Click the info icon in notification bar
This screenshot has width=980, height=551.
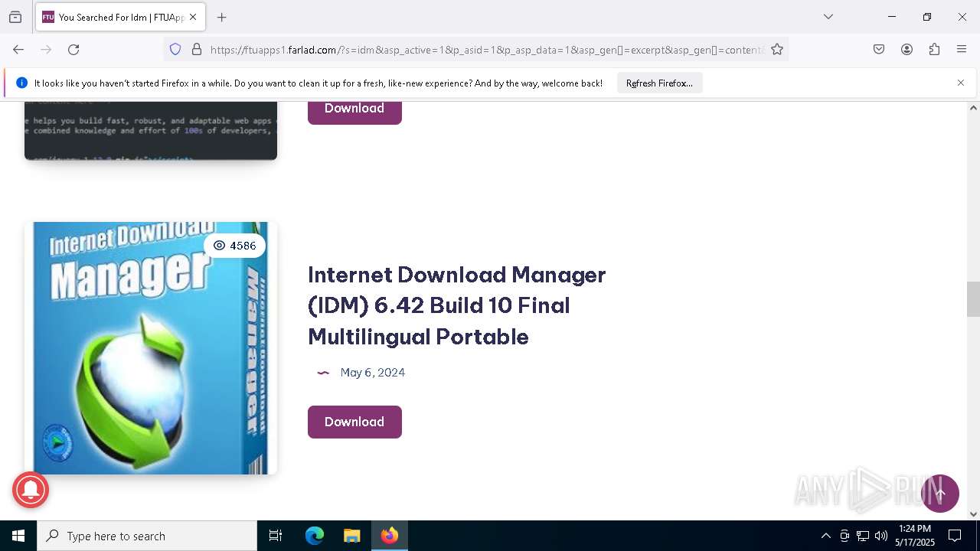(21, 83)
